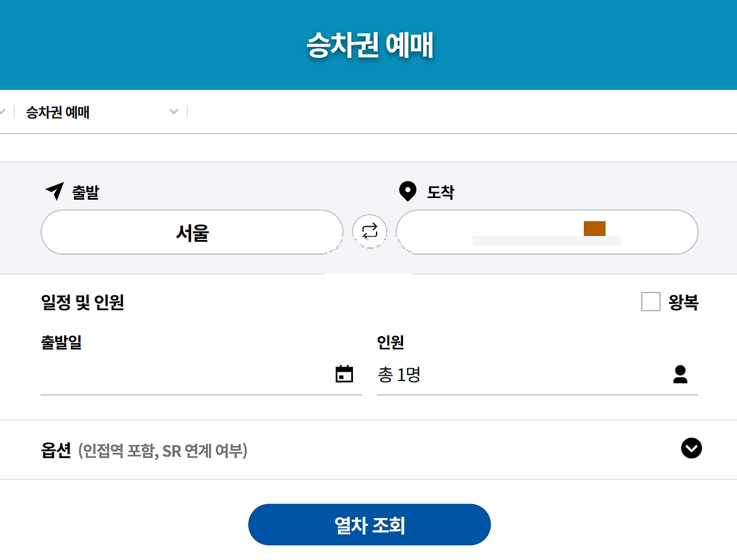This screenshot has width=737, height=560.
Task: Click the 열차 조회 search button
Action: (370, 525)
